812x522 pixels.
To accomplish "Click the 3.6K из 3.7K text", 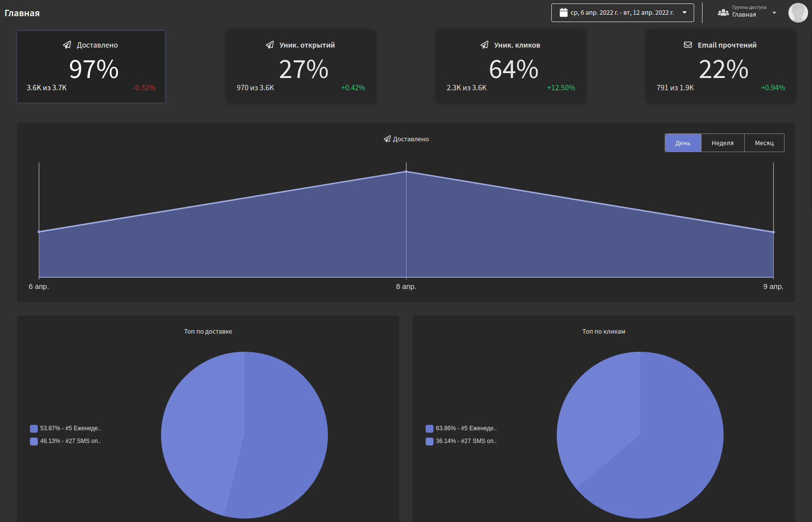I will coord(47,88).
